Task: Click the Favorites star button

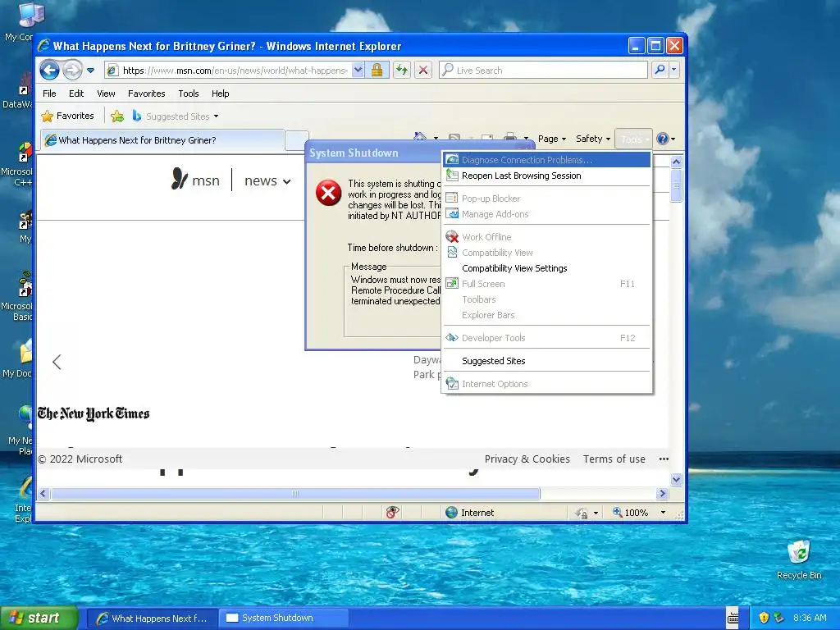Action: pyautogui.click(x=67, y=116)
